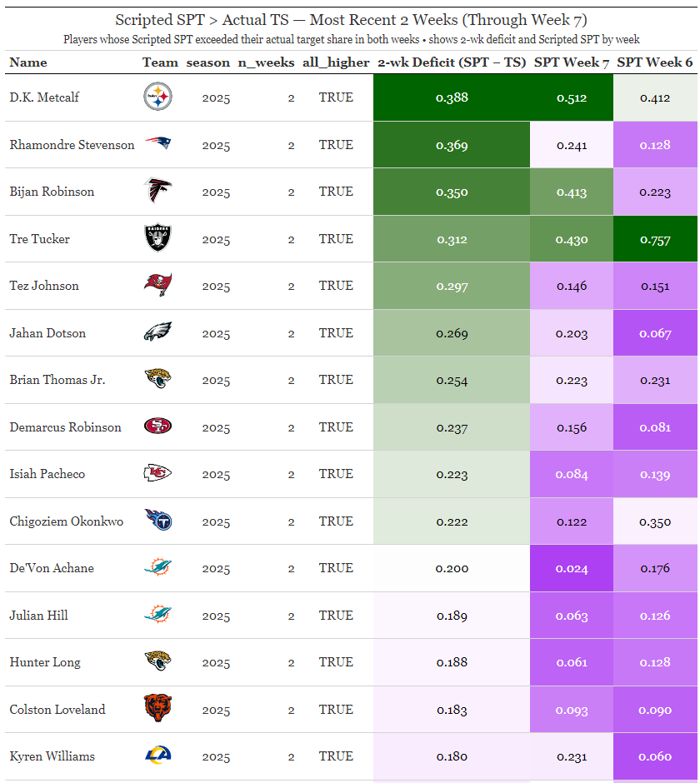Select the Chiefs arrowhead logo for Isiah Pacheco
This screenshot has height=783, width=700.
pyautogui.click(x=157, y=474)
